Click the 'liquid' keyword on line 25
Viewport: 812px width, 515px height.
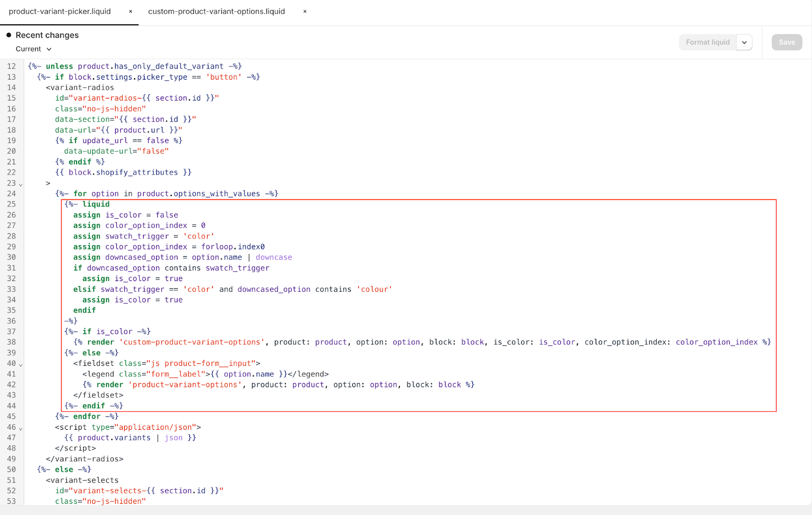(x=96, y=204)
